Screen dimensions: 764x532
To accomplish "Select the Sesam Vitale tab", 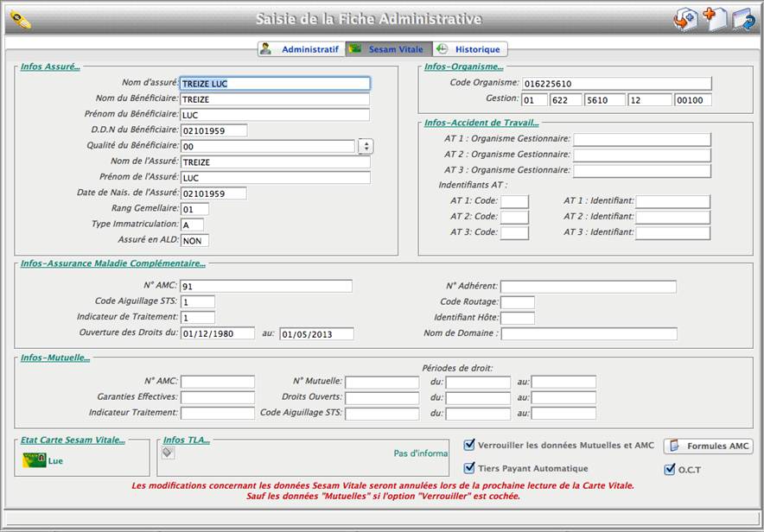I will [389, 49].
